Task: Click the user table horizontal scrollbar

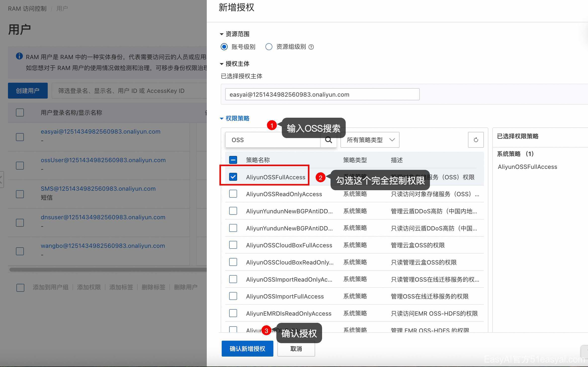Action: 108,269
